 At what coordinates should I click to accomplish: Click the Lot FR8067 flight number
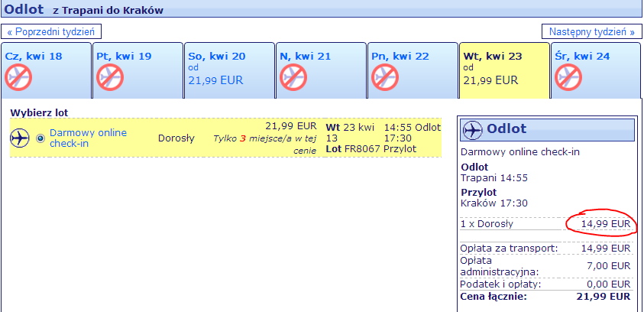click(x=353, y=149)
